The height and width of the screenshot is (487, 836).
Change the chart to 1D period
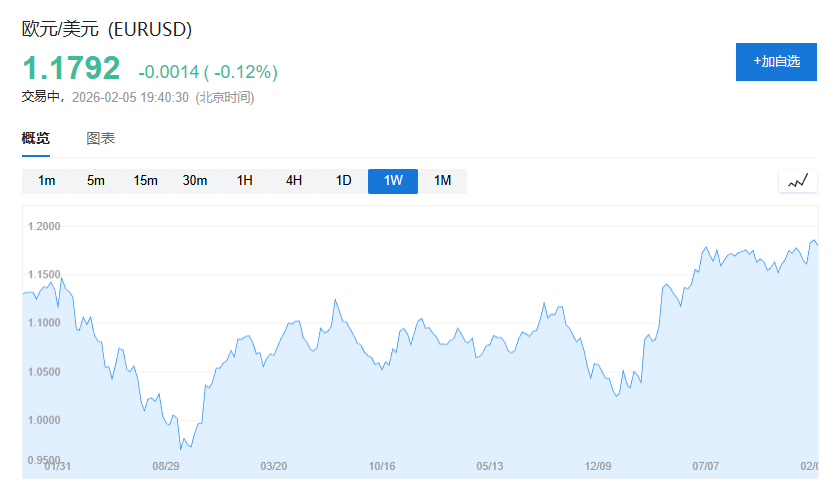coord(344,181)
